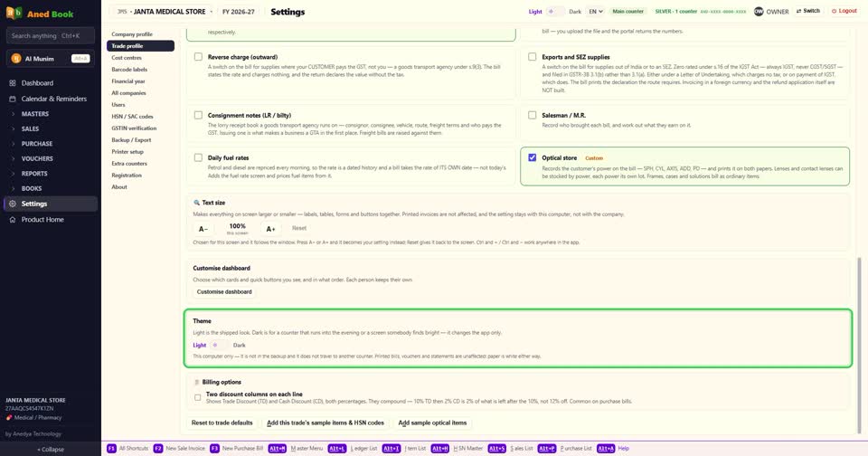
Task: Check the Daily fuel rates checkbox
Action: [198, 157]
